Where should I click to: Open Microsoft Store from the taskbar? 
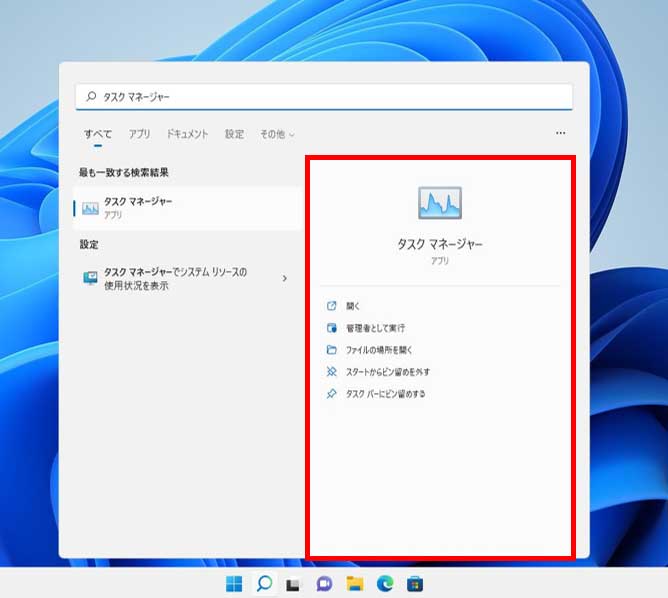tap(414, 583)
